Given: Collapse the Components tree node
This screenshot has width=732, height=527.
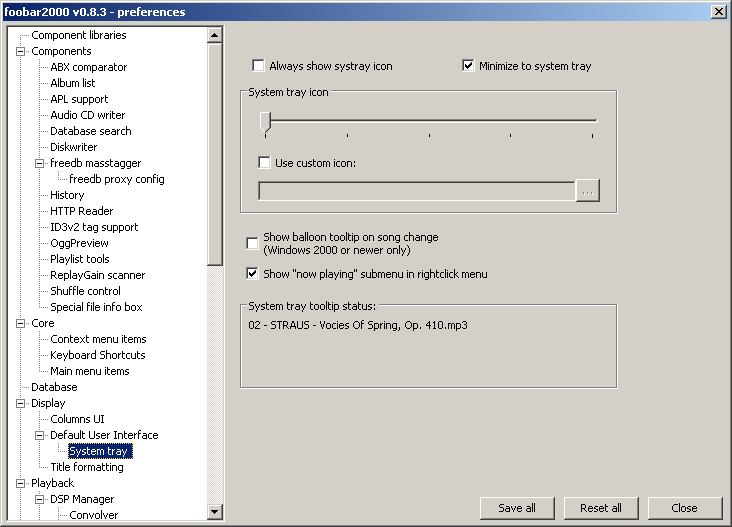Looking at the screenshot, I should click(21, 51).
